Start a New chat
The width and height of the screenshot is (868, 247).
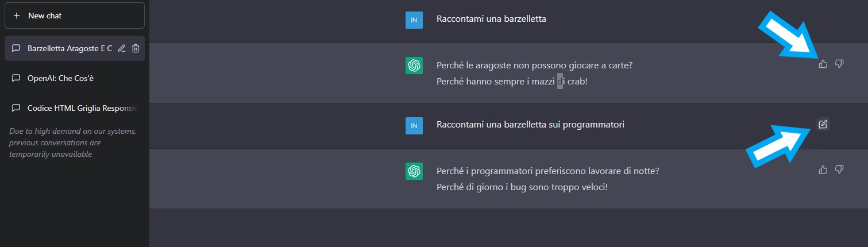click(75, 16)
